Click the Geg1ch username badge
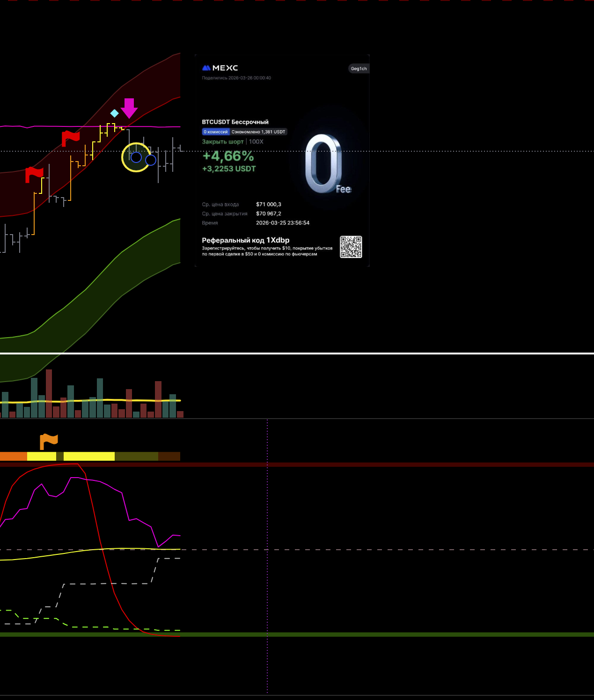 click(359, 68)
